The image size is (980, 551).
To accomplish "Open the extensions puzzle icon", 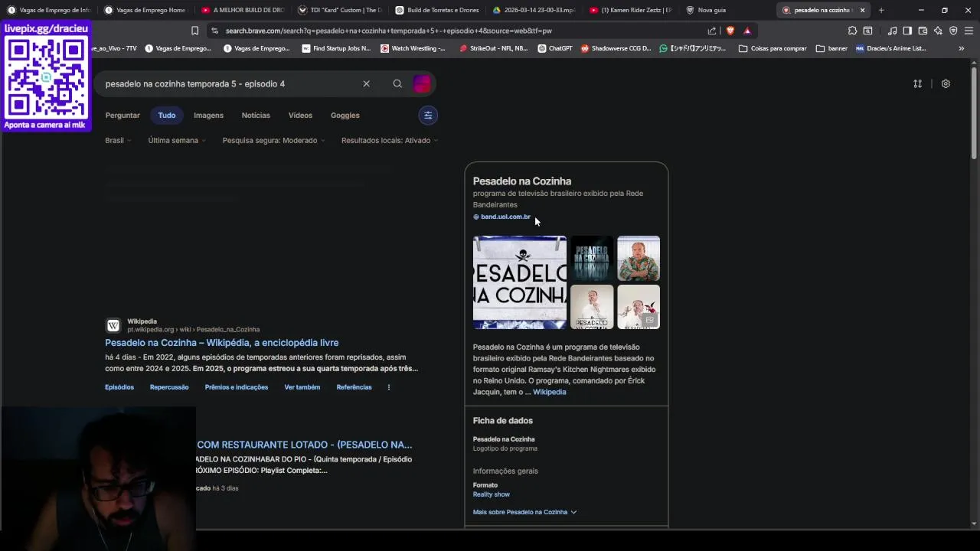I will click(x=852, y=31).
